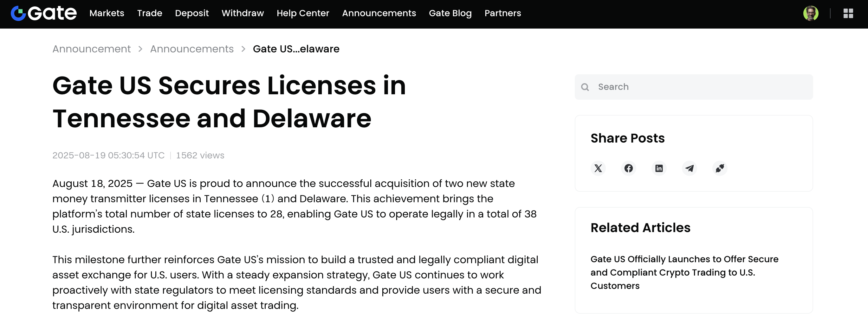
Task: Click the search magnifier icon
Action: click(x=585, y=87)
